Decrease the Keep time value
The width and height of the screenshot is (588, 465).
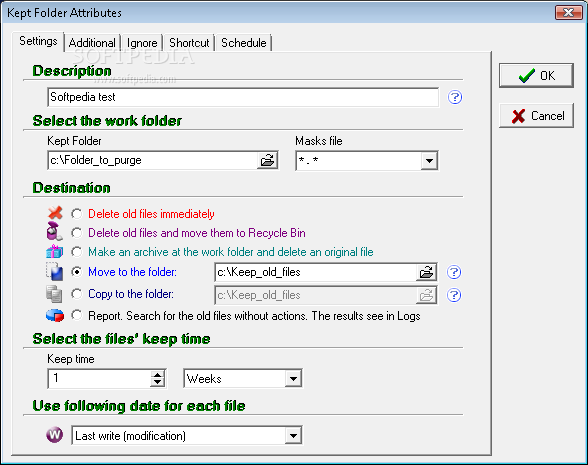tap(158, 382)
